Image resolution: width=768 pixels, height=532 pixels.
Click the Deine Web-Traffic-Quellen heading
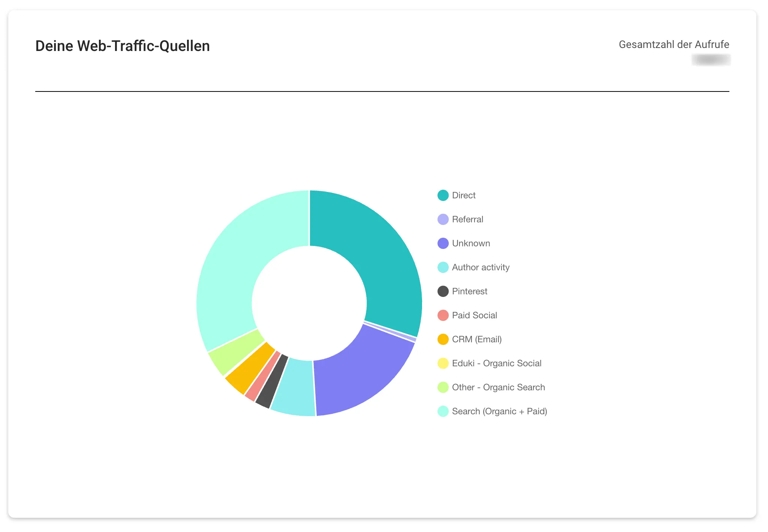122,46
